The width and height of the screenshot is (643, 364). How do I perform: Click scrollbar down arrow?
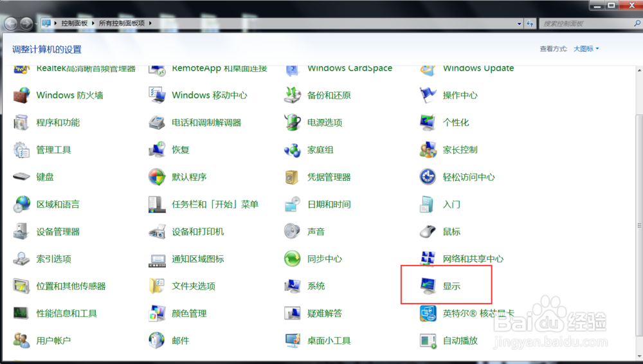pyautogui.click(x=639, y=356)
